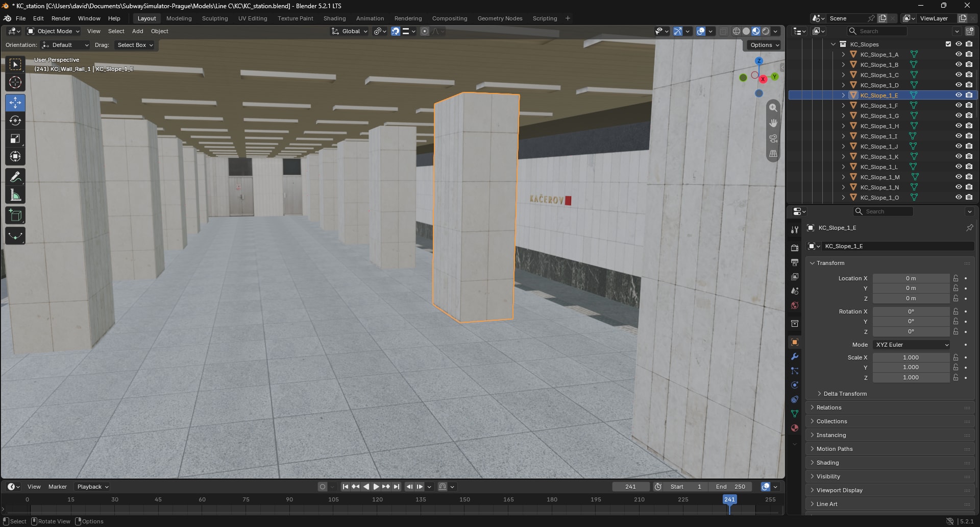Toggle eye icon for KC_Slope_1_H
980x527 pixels.
(x=959, y=126)
